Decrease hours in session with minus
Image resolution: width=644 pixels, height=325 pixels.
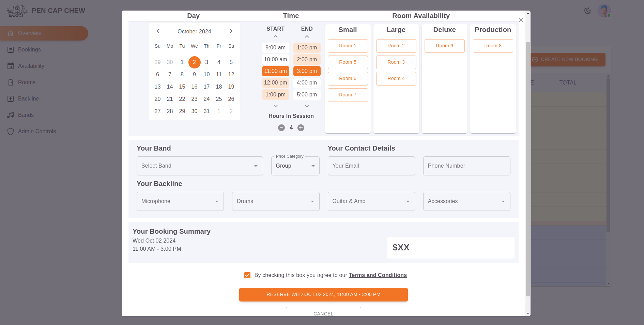tap(281, 128)
